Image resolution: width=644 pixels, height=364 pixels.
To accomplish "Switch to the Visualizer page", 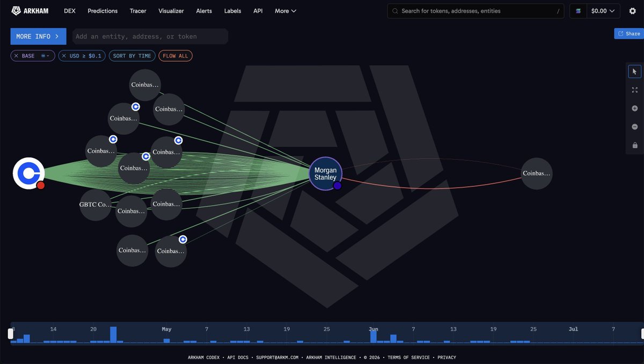I will pos(171,11).
